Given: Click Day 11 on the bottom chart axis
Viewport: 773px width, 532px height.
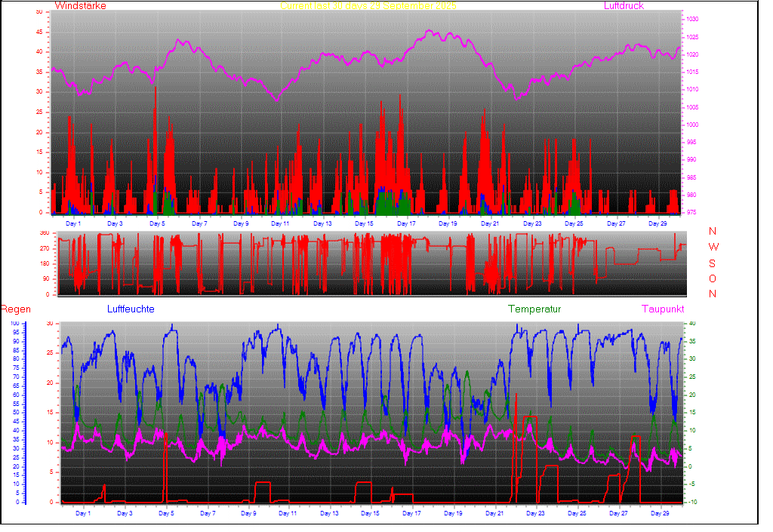Looking at the screenshot, I should tap(288, 513).
